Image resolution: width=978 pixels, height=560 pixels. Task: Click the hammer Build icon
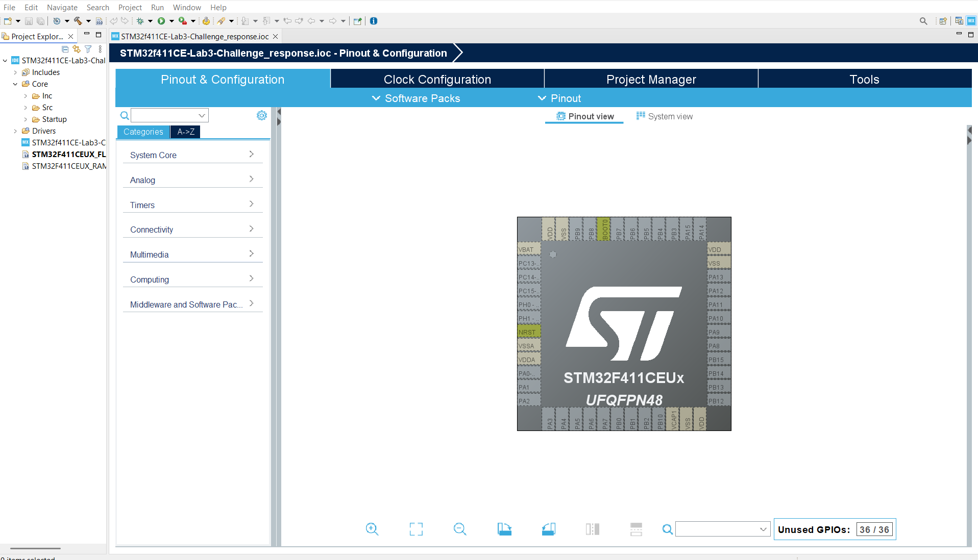78,21
